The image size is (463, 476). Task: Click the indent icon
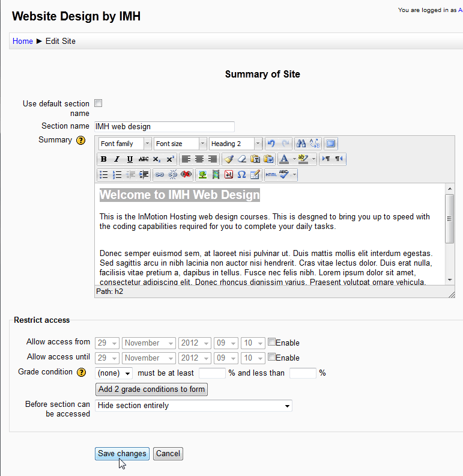point(144,174)
